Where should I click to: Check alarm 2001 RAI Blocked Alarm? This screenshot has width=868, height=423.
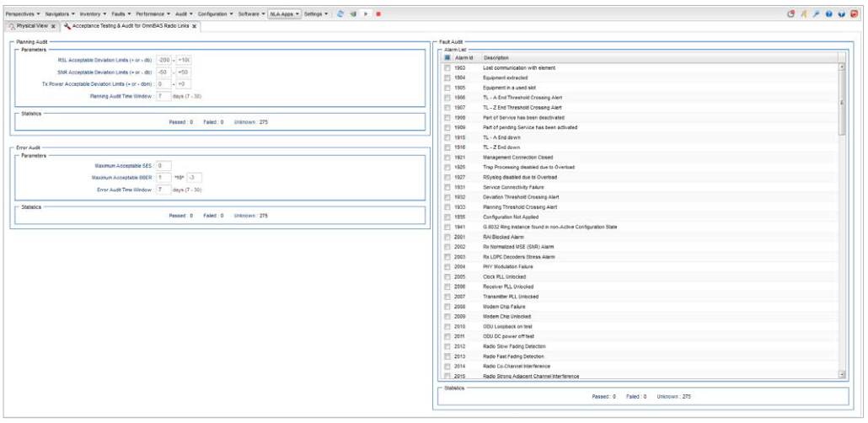(447, 237)
